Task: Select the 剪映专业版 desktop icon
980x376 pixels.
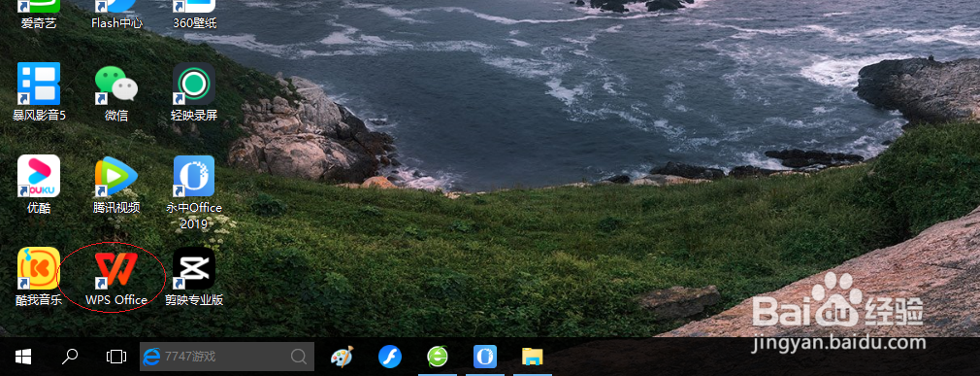Action: pyautogui.click(x=194, y=277)
